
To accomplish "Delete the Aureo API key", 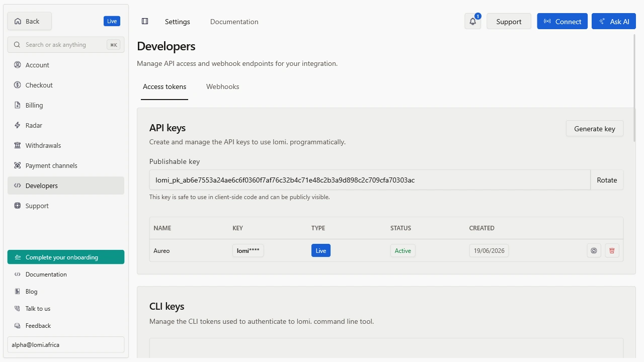I will (612, 250).
